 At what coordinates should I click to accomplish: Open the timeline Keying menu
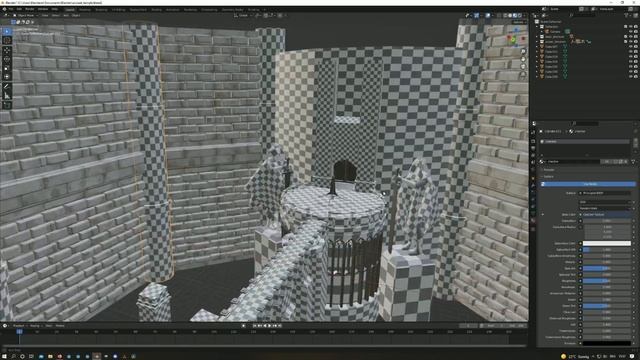click(x=35, y=326)
